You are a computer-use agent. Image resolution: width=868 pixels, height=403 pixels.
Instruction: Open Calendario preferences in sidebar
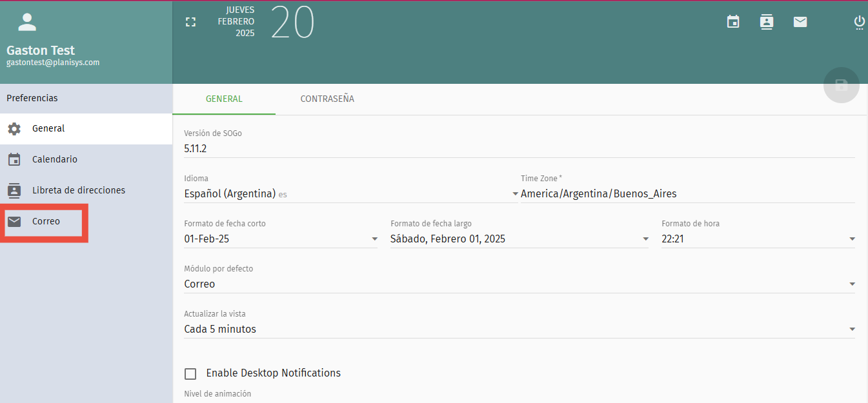(55, 160)
